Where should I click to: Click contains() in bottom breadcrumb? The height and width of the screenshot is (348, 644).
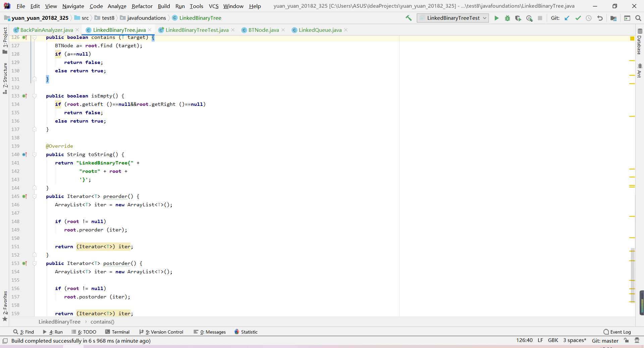click(102, 322)
